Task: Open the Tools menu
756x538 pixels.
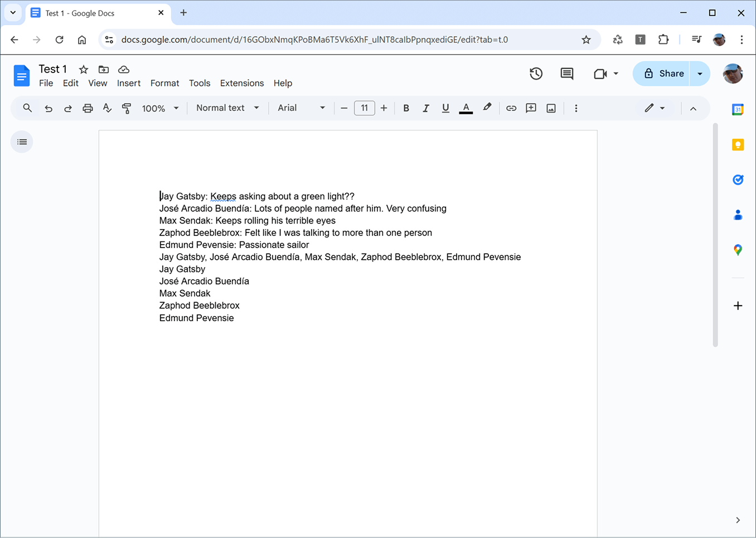Action: (200, 83)
